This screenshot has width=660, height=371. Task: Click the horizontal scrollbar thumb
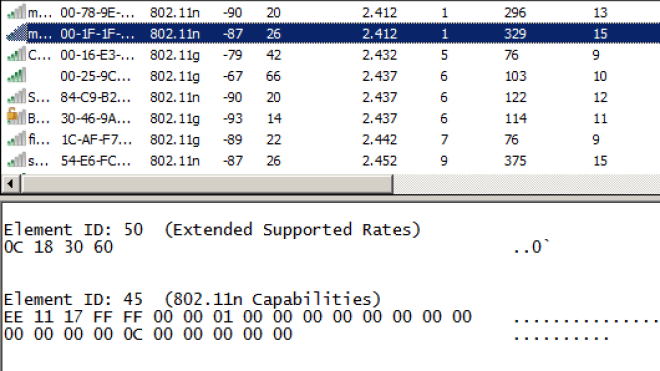coord(207,184)
